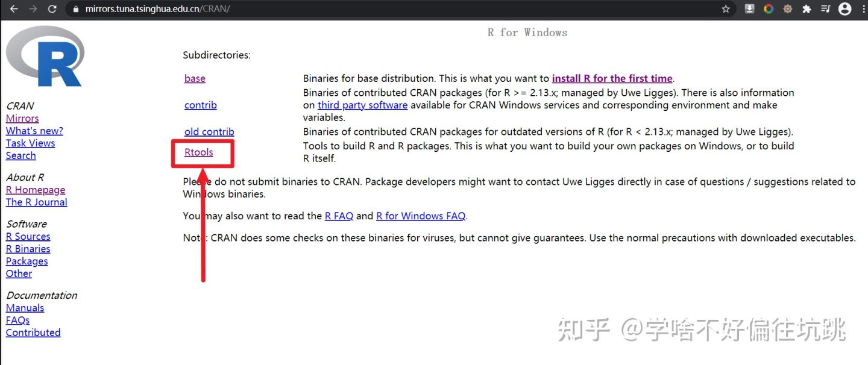Click Mirrors in the CRAN sidebar
The height and width of the screenshot is (365, 868).
(x=22, y=118)
